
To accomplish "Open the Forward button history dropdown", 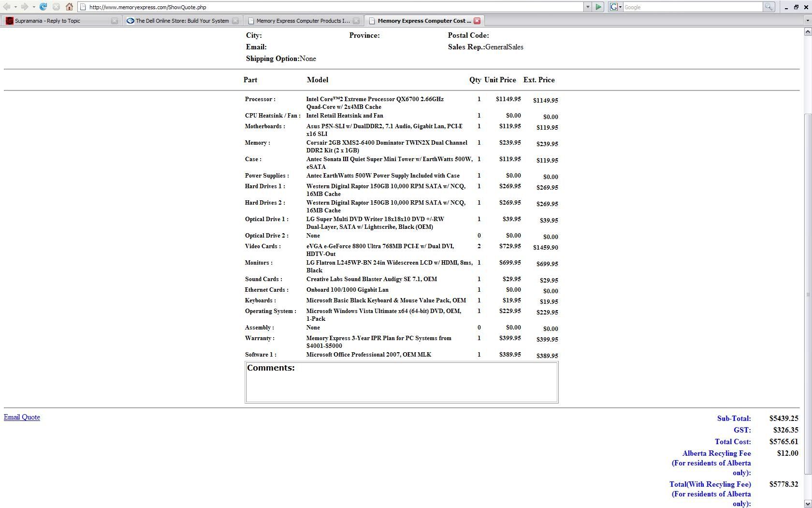I will [x=33, y=7].
